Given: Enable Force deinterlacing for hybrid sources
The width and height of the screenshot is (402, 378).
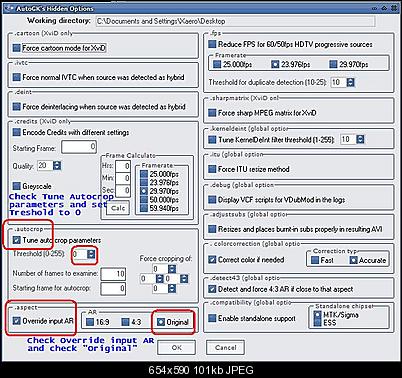Looking at the screenshot, I should [17, 107].
